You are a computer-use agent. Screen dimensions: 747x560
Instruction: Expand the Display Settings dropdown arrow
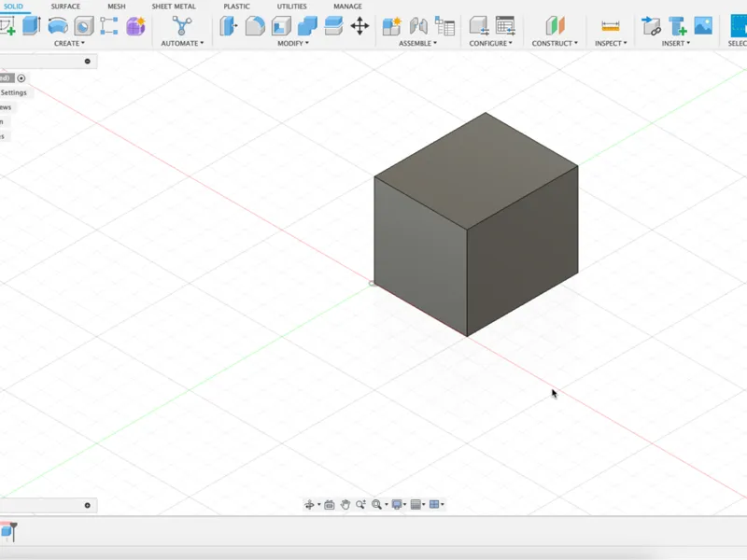point(405,505)
